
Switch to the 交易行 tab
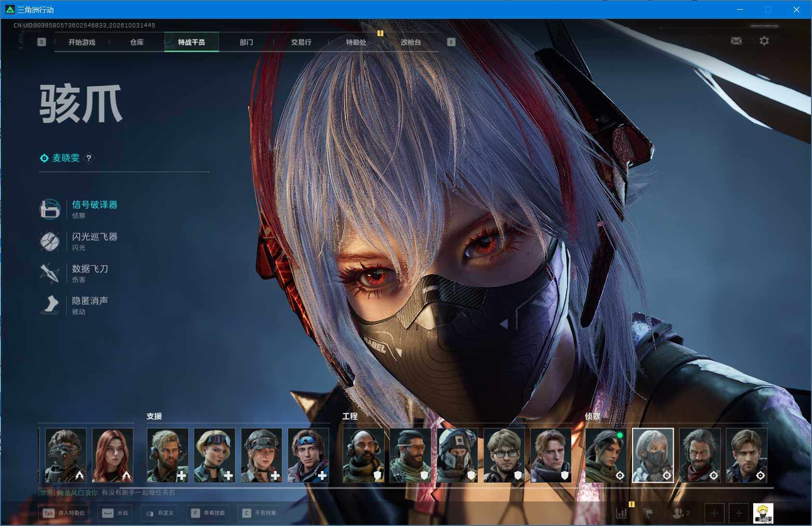301,42
